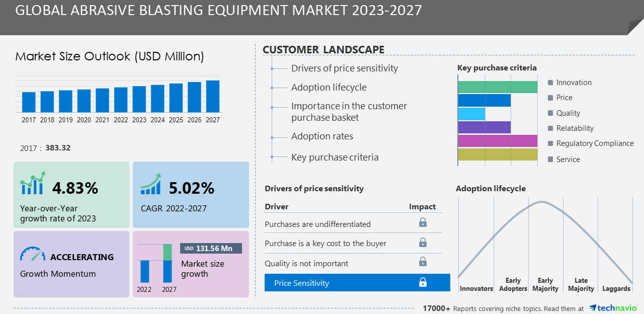The image size is (644, 314).
Task: Toggle the Innovation legend marker
Action: tap(550, 83)
